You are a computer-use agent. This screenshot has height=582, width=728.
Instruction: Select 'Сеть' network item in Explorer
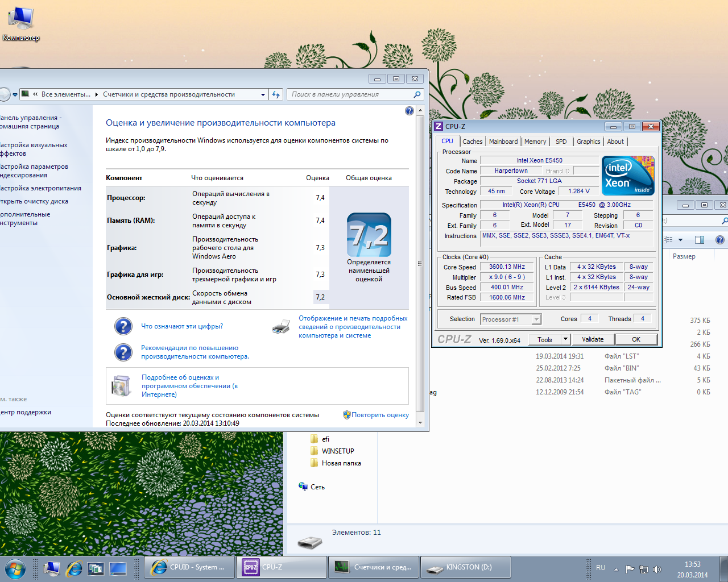point(312,487)
